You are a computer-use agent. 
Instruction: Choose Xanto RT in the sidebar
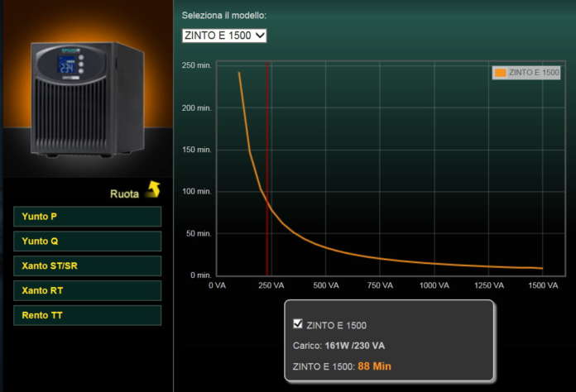tap(87, 291)
